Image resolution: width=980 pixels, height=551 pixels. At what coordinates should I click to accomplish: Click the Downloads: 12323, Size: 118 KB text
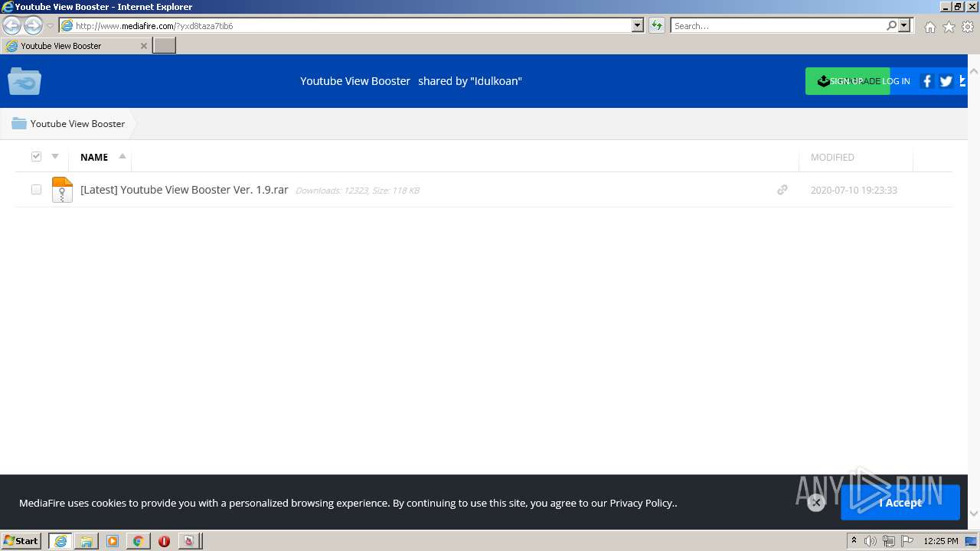(357, 191)
